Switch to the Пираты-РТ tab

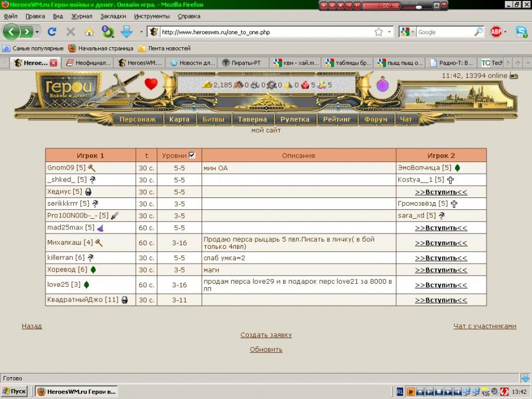coord(244,63)
